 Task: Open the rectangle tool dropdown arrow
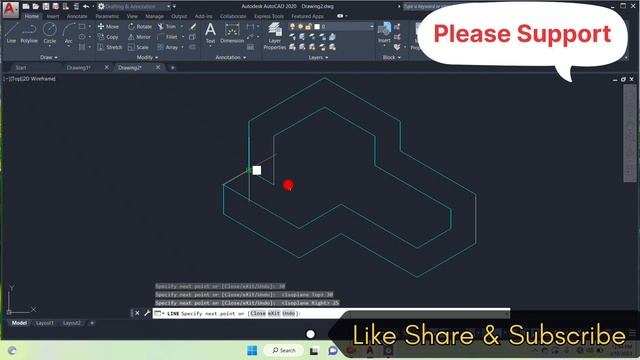[x=90, y=27]
